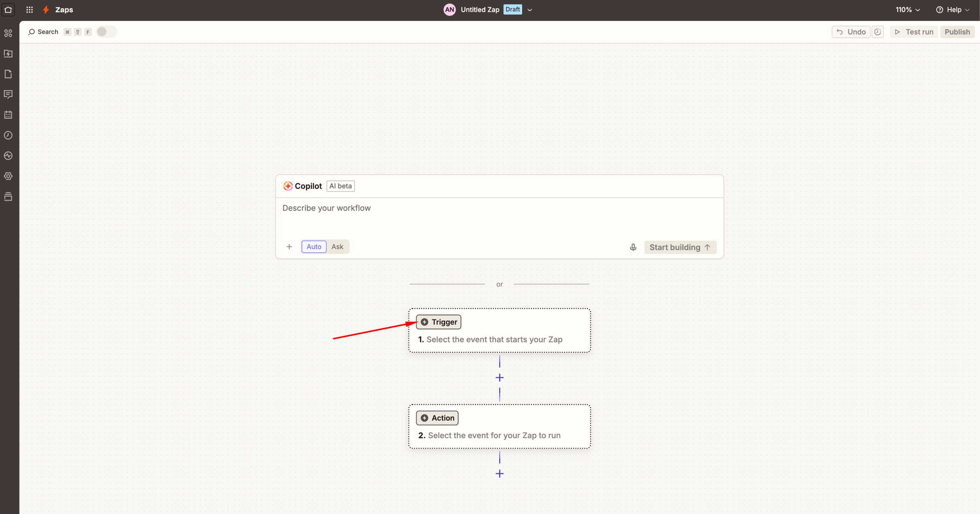The height and width of the screenshot is (514, 980).
Task: Open the activity pulse icon in sidebar
Action: coord(8,156)
